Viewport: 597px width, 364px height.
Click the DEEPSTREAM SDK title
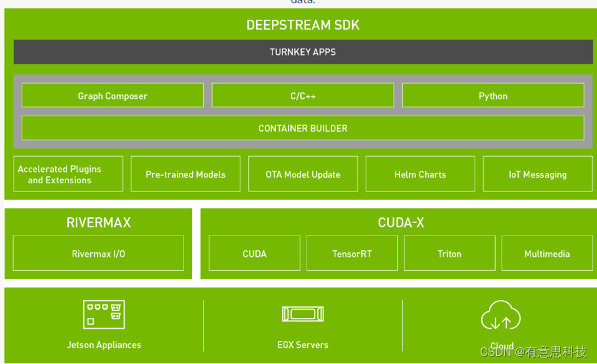[303, 25]
